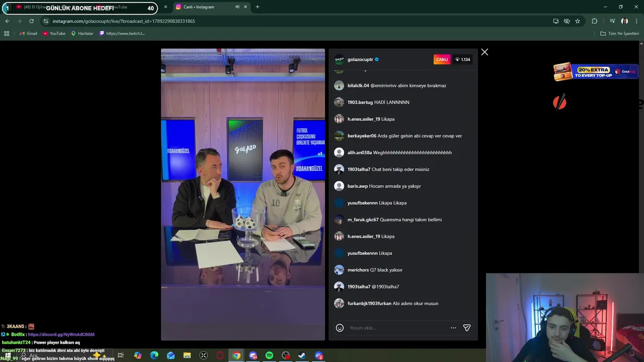Click the 20% EXTRA top-up ad banner

[595, 72]
